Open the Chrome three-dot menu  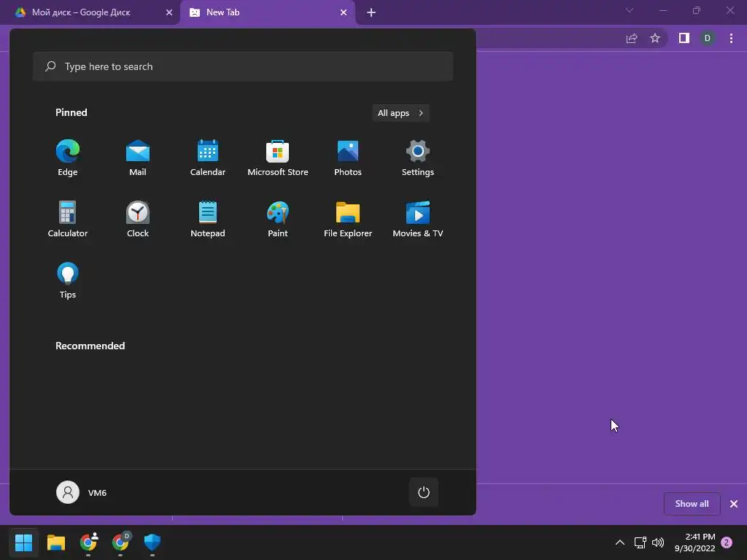coord(731,38)
